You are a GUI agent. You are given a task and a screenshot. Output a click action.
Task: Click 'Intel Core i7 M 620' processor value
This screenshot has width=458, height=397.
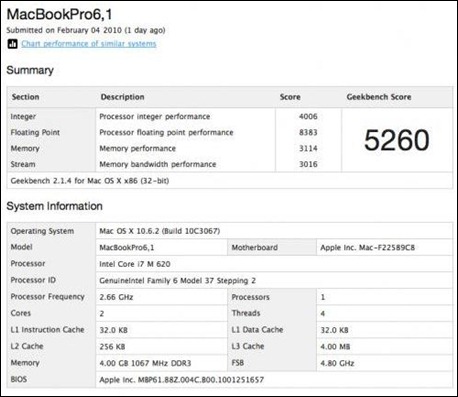pos(135,264)
